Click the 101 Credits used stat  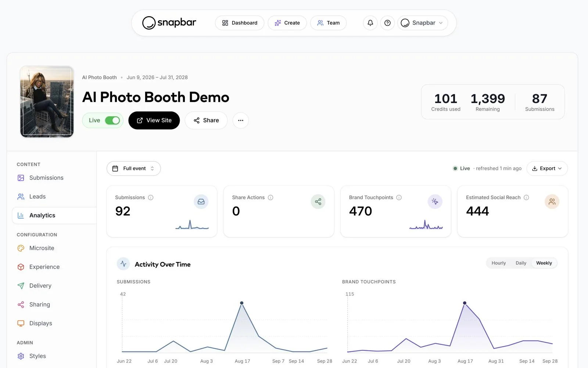(x=446, y=102)
